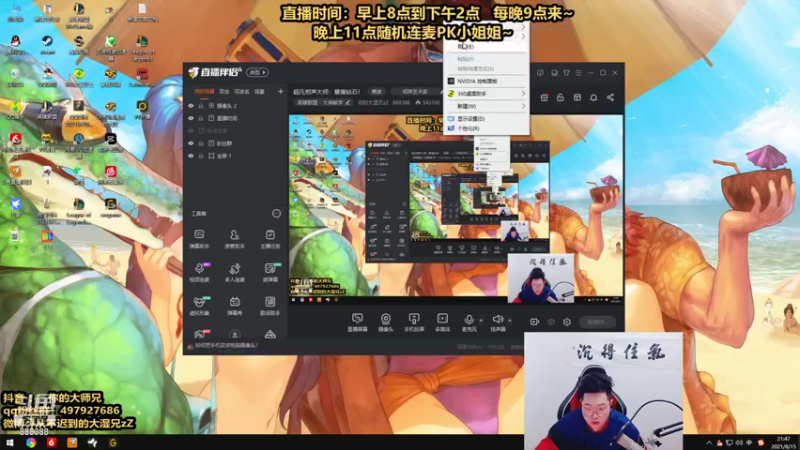The image size is (800, 450).
Task: Open the microphone device dropdown arrow
Action: [481, 320]
